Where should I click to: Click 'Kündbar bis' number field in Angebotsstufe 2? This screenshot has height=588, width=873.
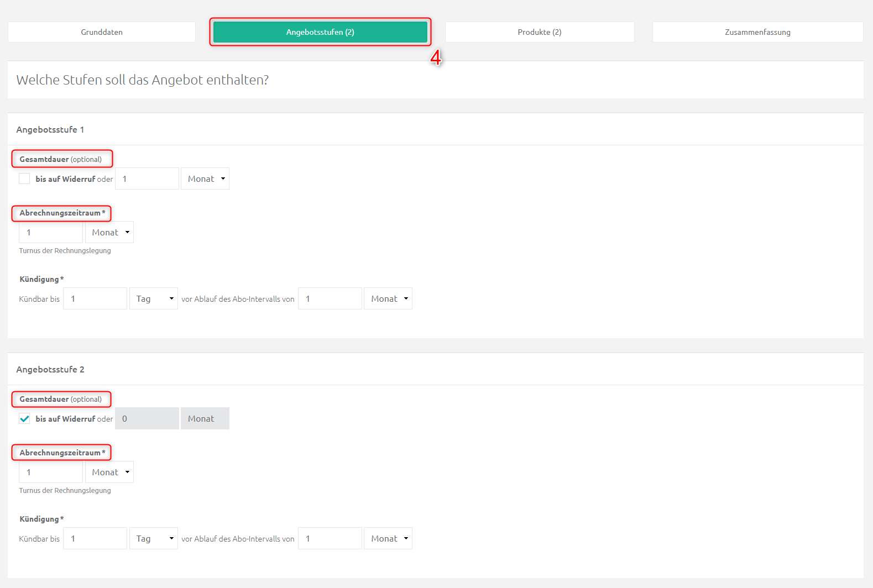[x=95, y=538]
